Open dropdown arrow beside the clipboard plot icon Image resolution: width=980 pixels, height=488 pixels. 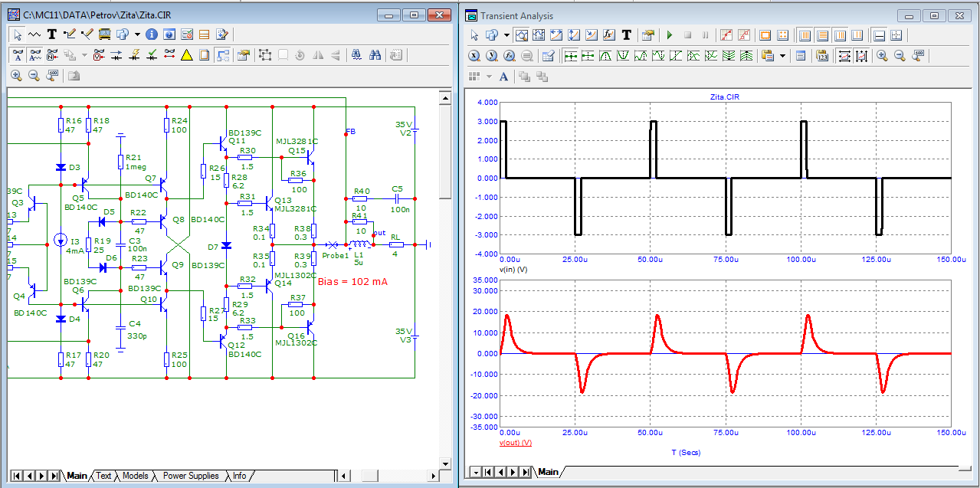782,56
